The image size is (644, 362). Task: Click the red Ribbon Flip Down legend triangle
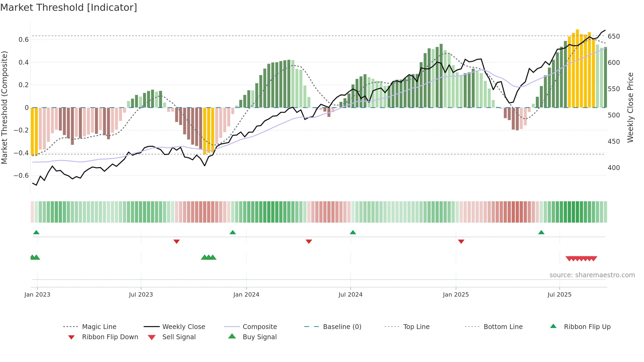coord(71,337)
